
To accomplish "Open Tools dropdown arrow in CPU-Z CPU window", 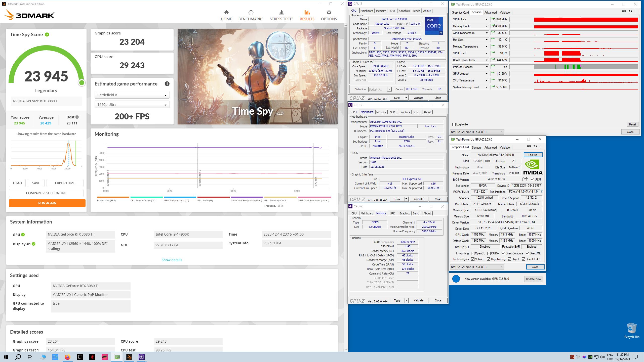I will click(x=406, y=98).
